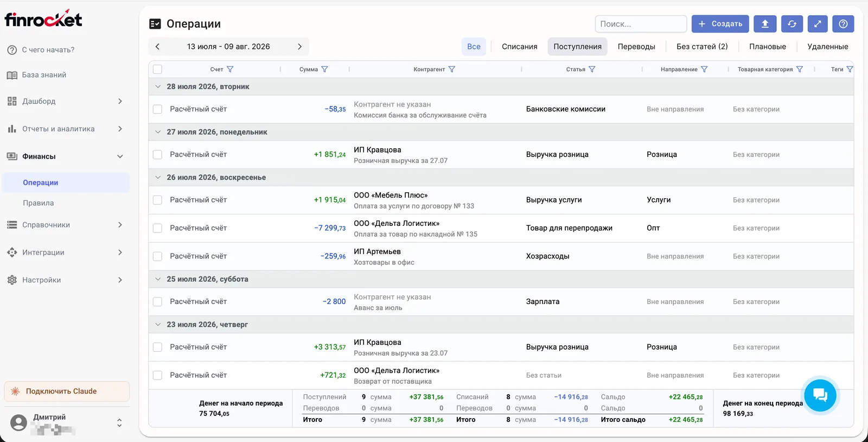868x442 pixels.
Task: Click the Отчеты и аналитика chart icon
Action: pyautogui.click(x=12, y=129)
